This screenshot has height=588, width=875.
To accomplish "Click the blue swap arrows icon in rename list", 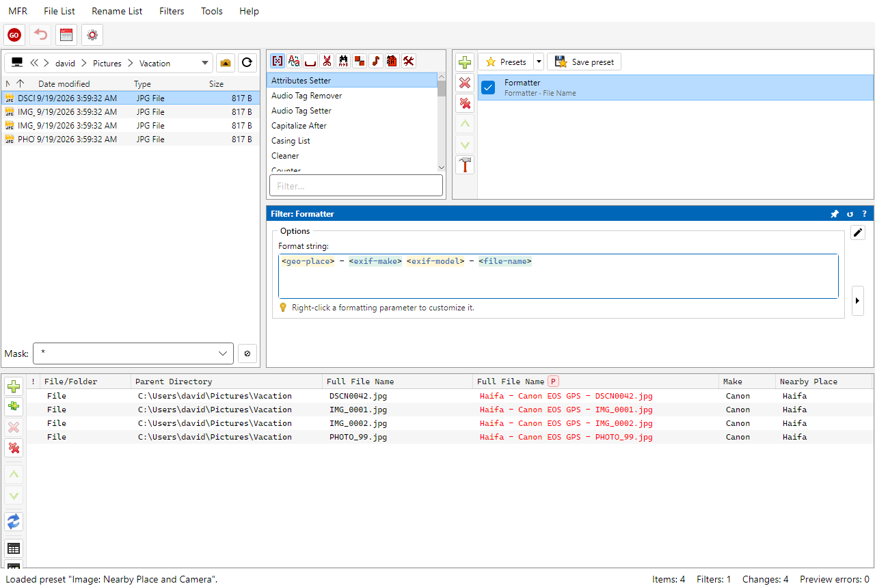I will coord(14,522).
